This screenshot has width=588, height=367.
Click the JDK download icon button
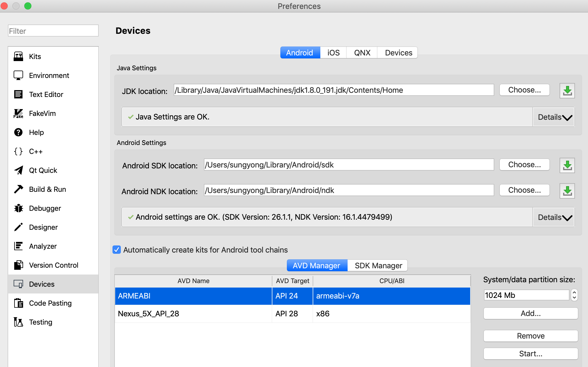567,90
